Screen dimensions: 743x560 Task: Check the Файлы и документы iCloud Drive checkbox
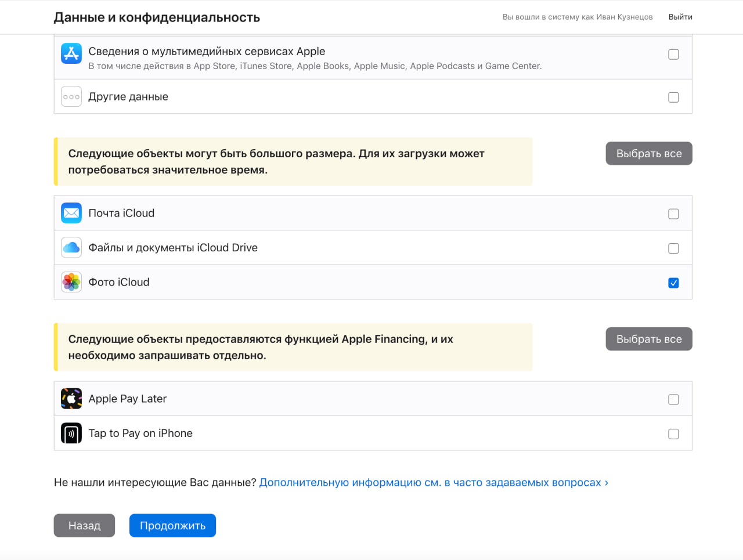coord(673,248)
